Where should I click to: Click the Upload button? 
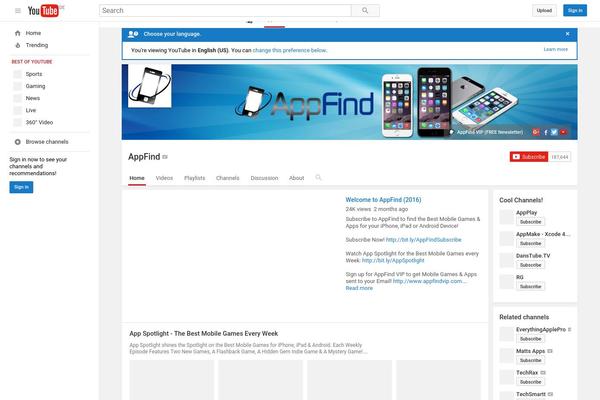click(544, 11)
